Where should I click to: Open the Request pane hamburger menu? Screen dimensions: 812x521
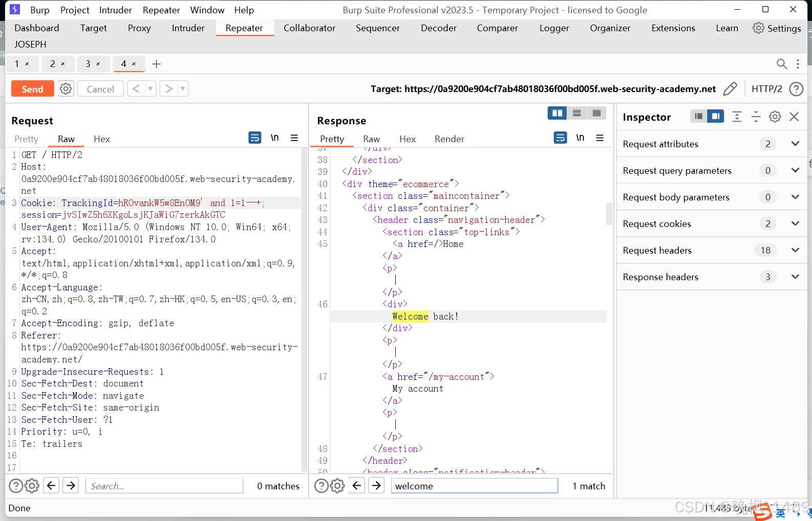point(294,138)
